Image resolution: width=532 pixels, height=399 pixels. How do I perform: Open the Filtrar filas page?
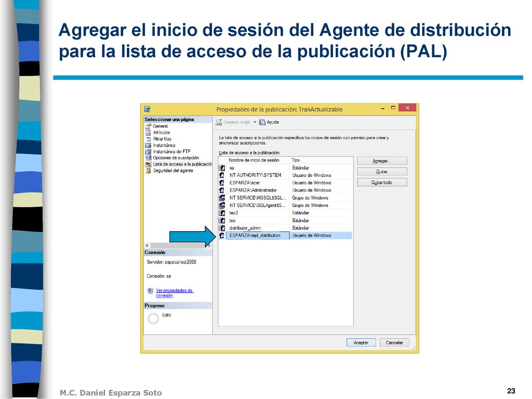[x=162, y=139]
